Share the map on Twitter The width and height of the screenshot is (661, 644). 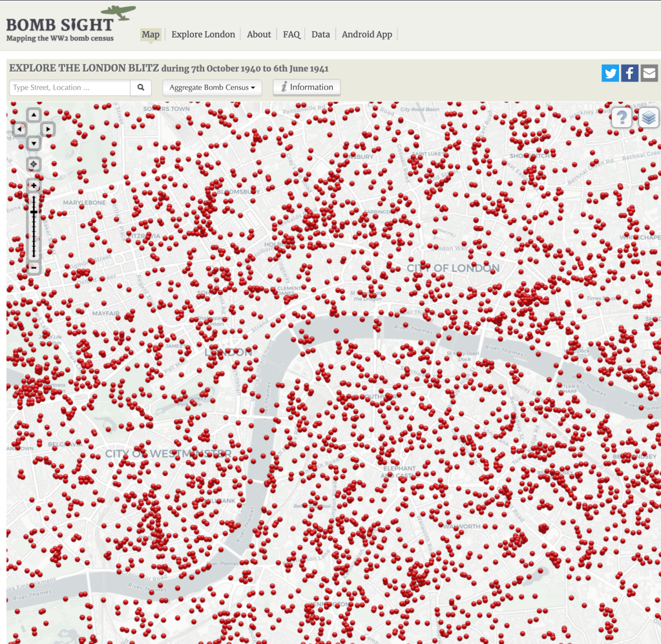pos(610,73)
